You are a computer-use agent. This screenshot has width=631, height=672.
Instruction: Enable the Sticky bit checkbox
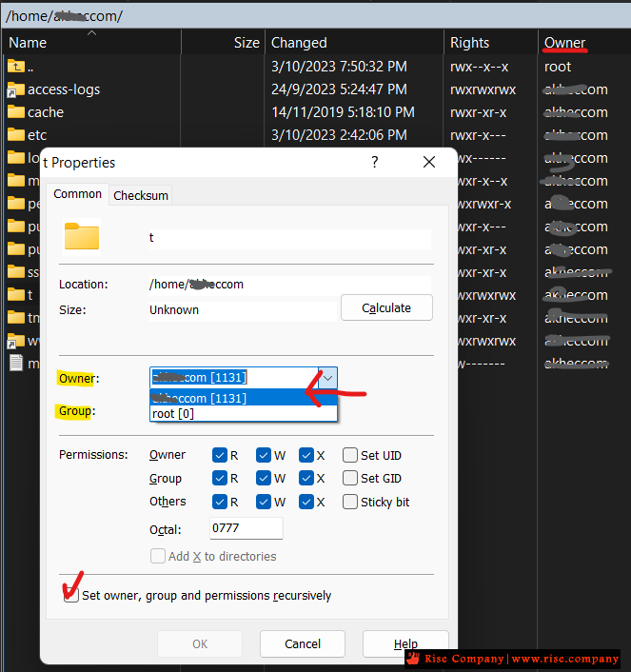[x=350, y=502]
